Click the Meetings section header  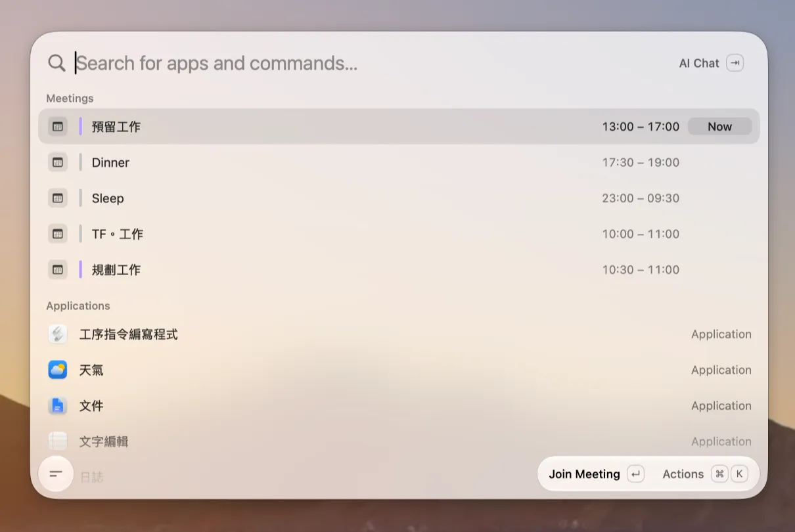[x=70, y=99]
